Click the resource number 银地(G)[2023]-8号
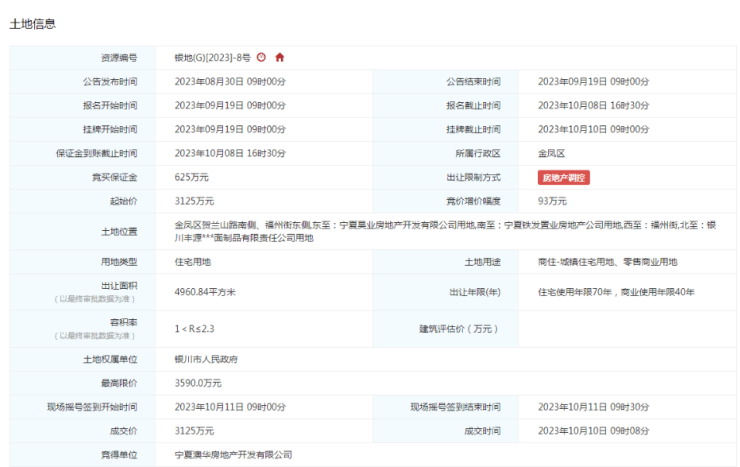 pyautogui.click(x=212, y=58)
